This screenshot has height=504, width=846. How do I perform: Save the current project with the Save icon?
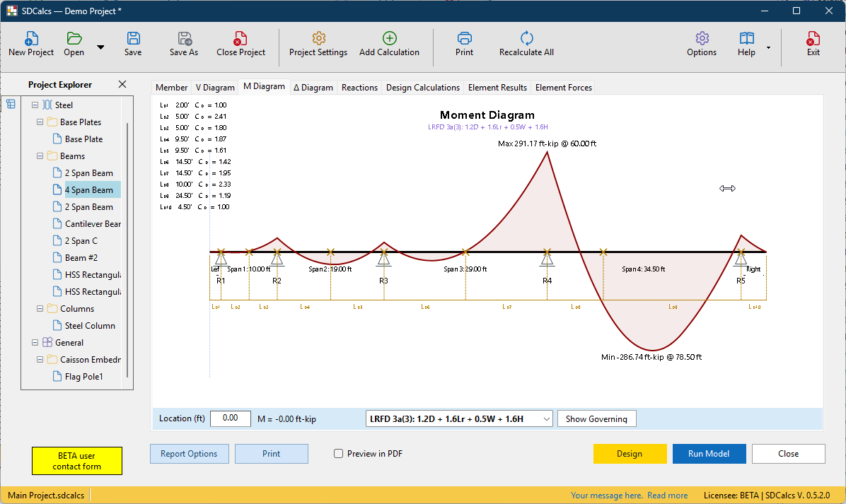[133, 44]
